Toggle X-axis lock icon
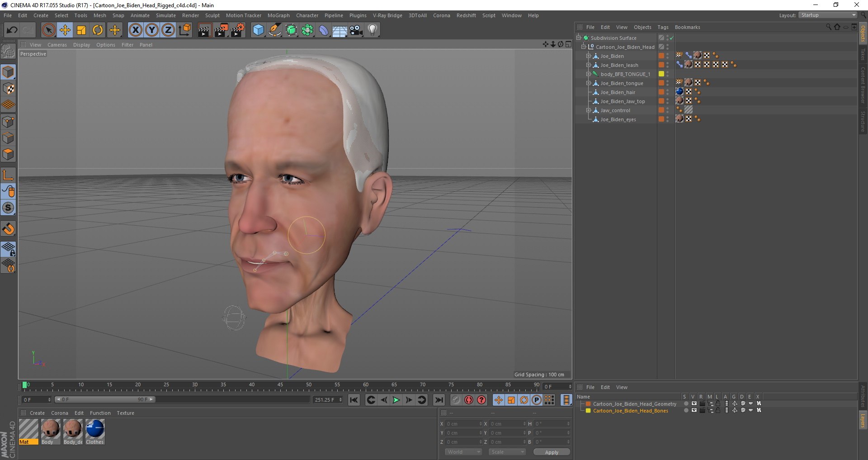This screenshot has width=868, height=460. [x=135, y=30]
